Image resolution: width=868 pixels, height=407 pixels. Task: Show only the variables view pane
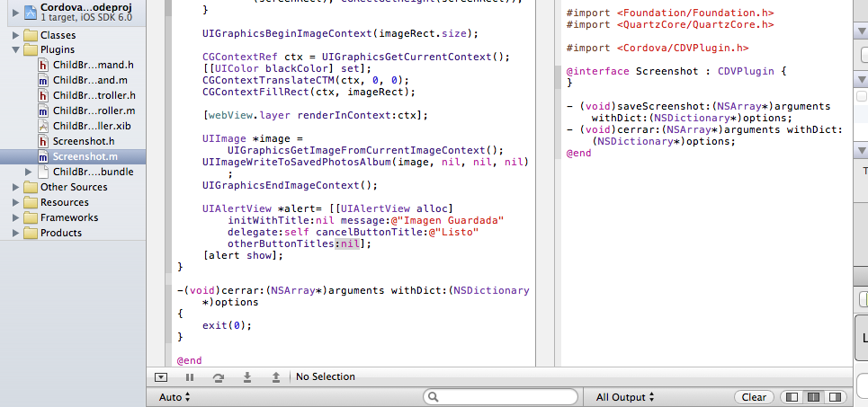tap(792, 397)
